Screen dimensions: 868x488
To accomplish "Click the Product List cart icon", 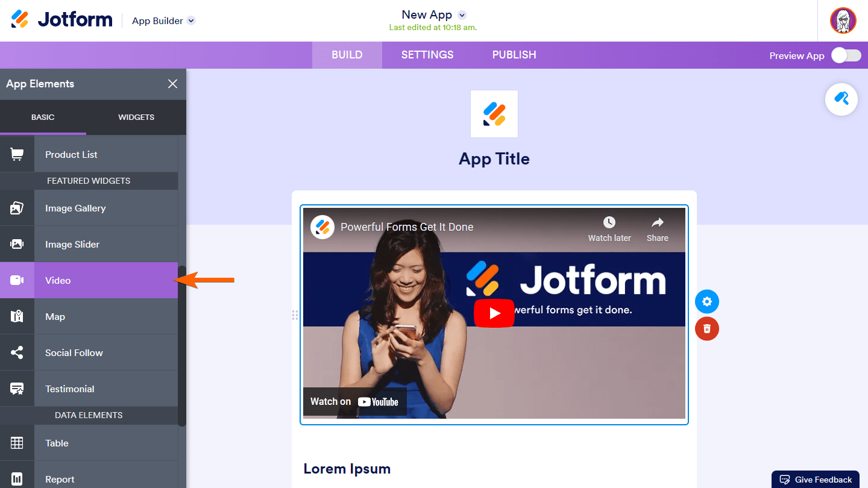I will pyautogui.click(x=17, y=154).
